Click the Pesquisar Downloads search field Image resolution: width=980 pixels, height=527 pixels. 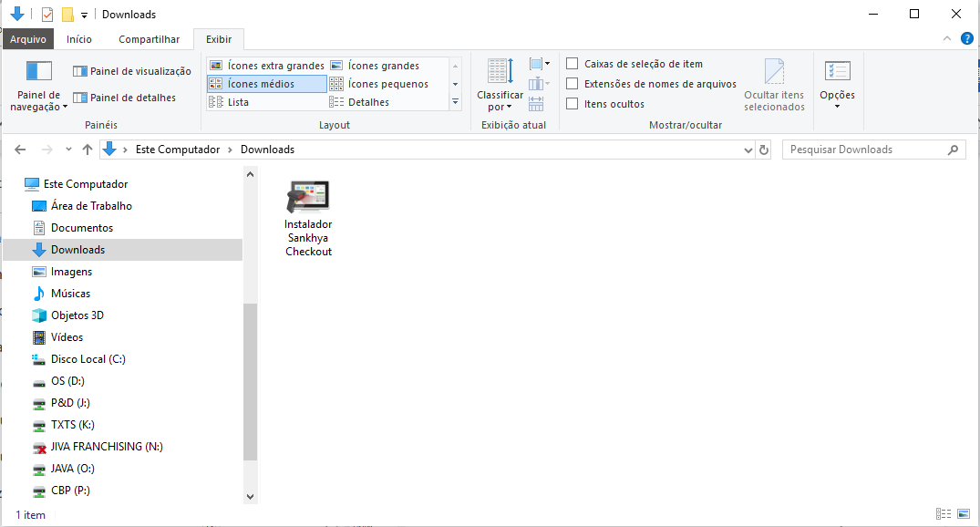(873, 150)
